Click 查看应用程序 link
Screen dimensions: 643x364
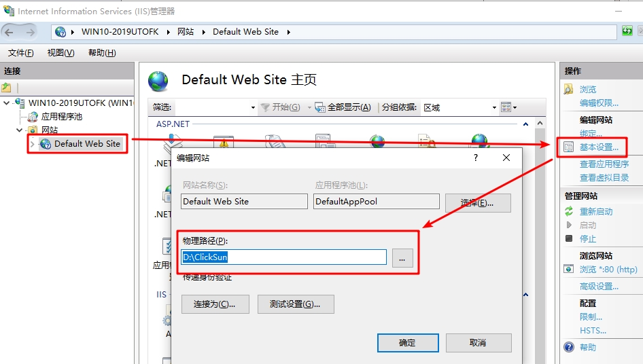pos(604,164)
